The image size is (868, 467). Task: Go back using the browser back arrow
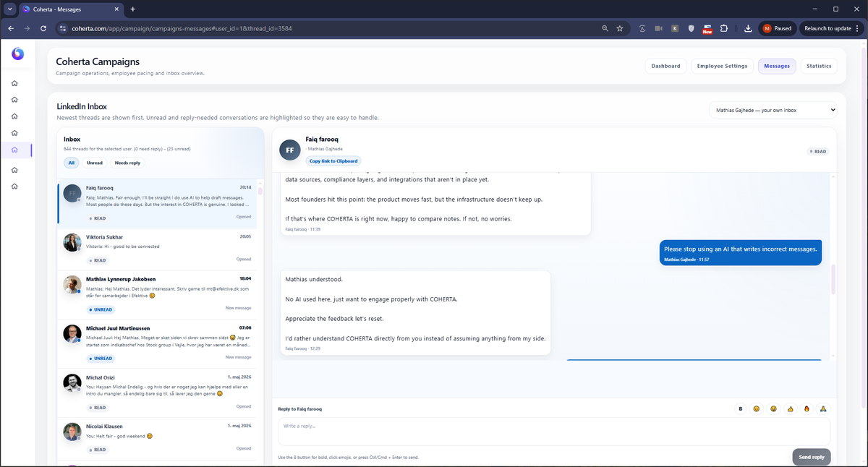[10, 28]
